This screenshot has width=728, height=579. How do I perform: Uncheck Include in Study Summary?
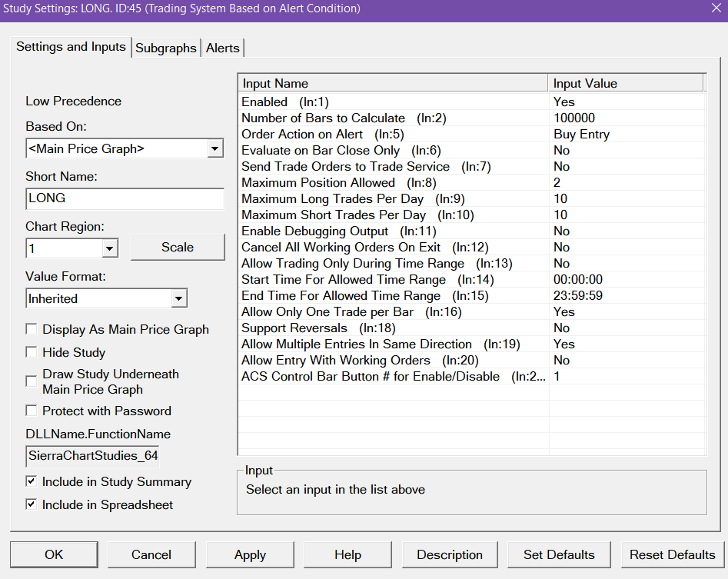[x=32, y=481]
